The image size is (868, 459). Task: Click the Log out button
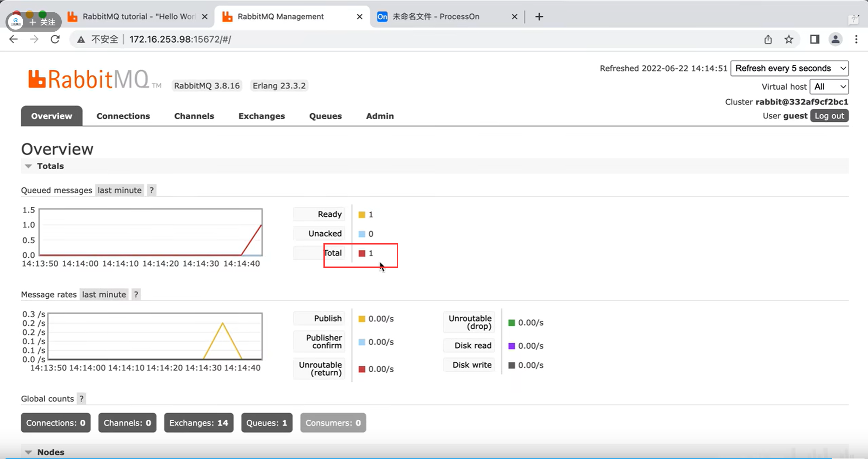(829, 116)
